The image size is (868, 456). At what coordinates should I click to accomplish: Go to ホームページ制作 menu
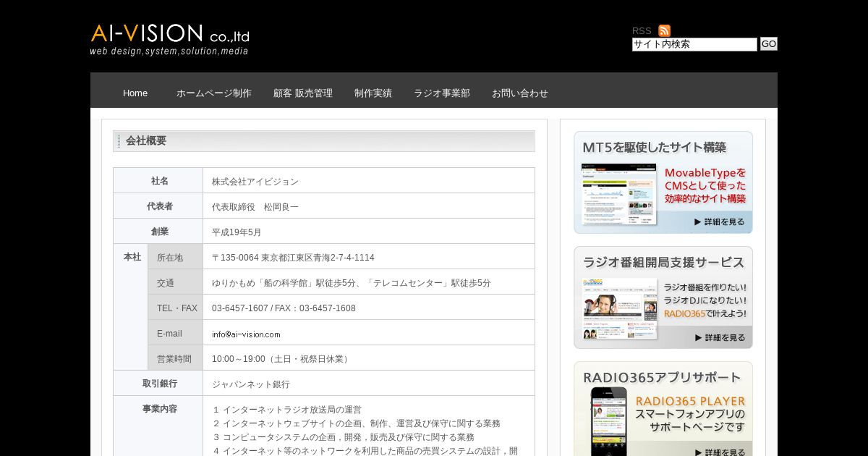(214, 93)
